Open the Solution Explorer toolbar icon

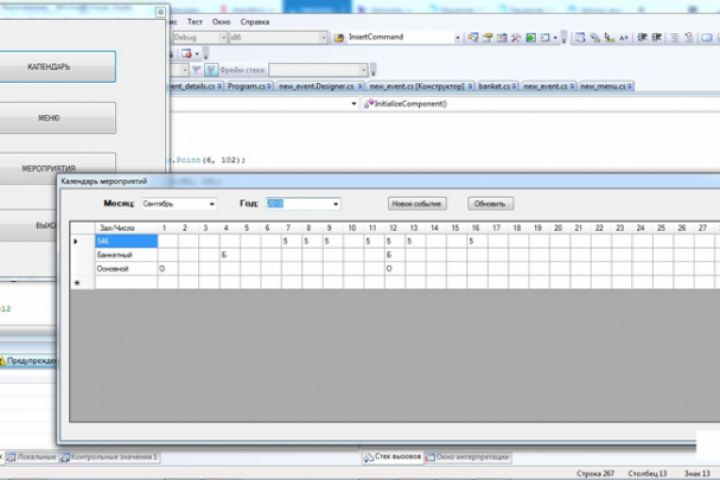472,38
